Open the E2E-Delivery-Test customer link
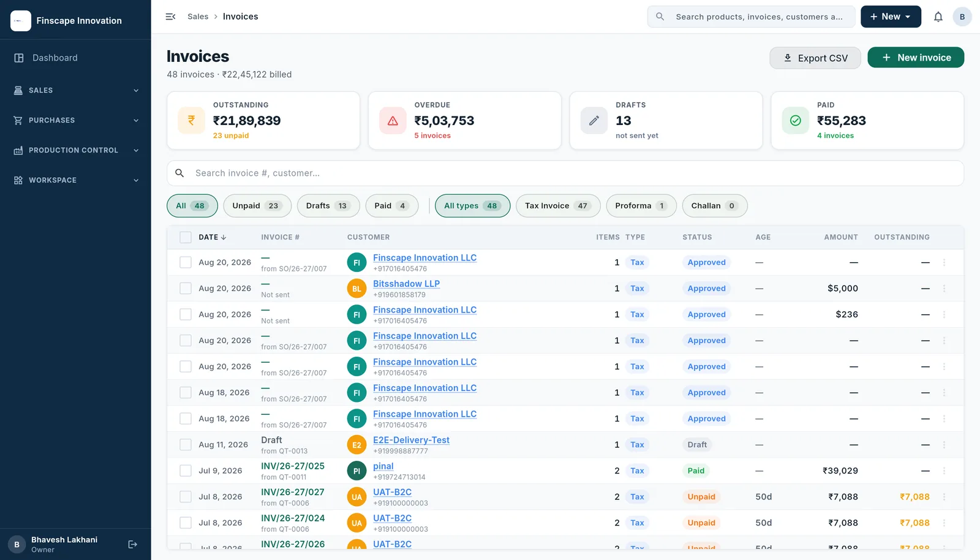Screen dimensions: 980x560 click(x=411, y=440)
